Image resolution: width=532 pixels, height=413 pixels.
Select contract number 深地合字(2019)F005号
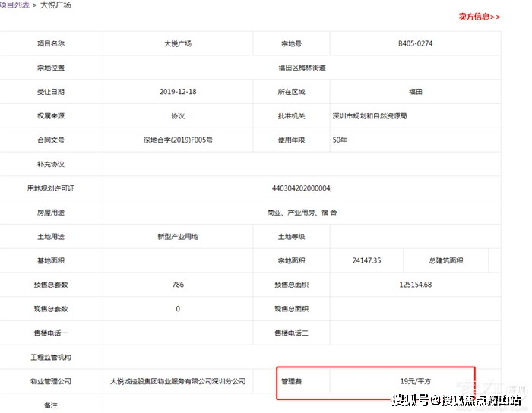coord(178,140)
